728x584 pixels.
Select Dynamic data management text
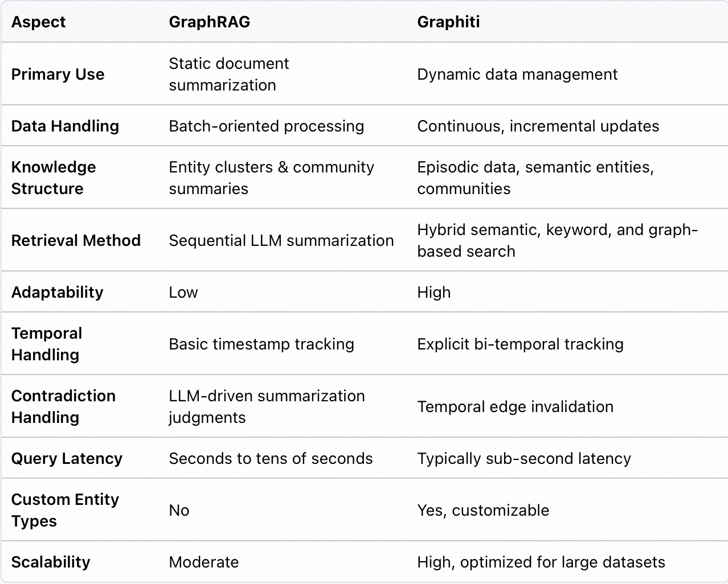pos(517,75)
